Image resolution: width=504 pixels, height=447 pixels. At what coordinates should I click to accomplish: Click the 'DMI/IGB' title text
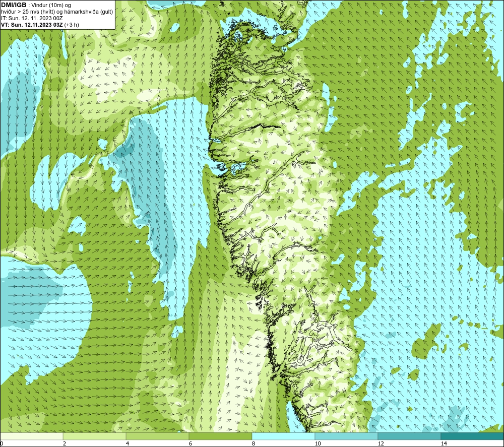coord(14,5)
